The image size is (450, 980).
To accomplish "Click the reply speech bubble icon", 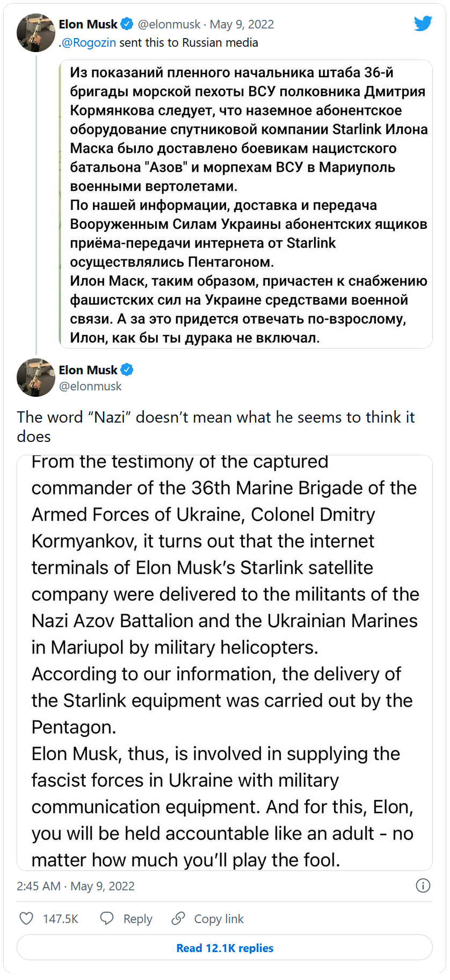I will [107, 918].
